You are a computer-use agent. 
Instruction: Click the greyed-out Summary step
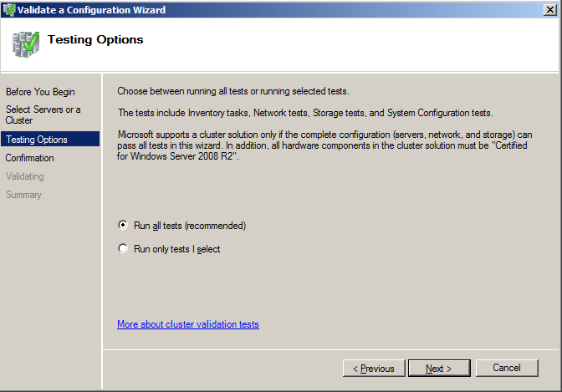coord(23,195)
